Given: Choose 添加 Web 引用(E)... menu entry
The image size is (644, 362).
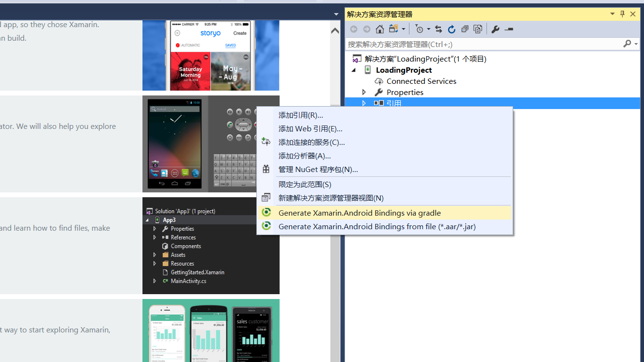Looking at the screenshot, I should (x=311, y=129).
